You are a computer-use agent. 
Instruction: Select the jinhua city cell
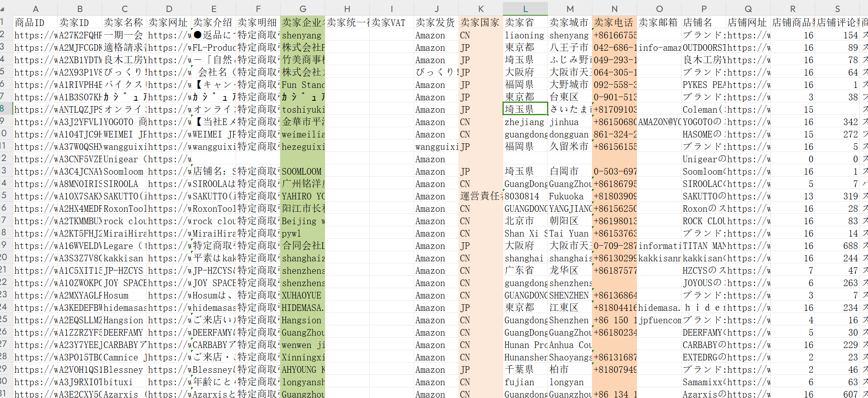coord(570,122)
